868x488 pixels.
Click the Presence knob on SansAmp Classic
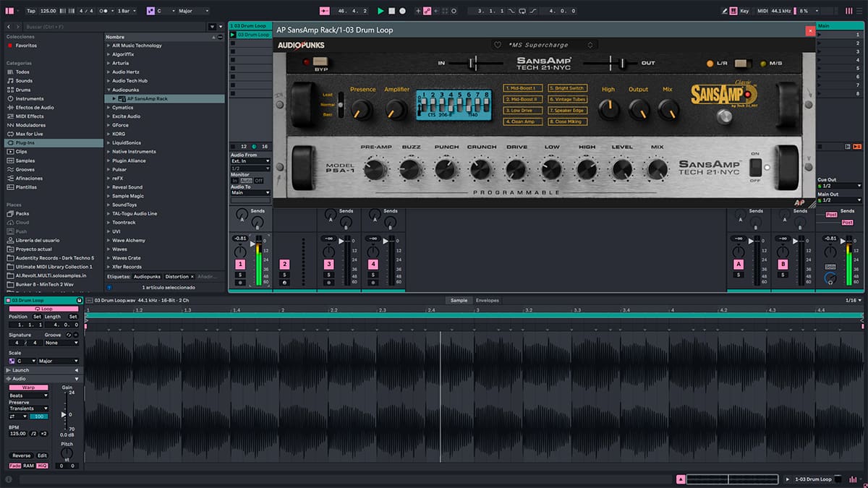[x=361, y=110]
